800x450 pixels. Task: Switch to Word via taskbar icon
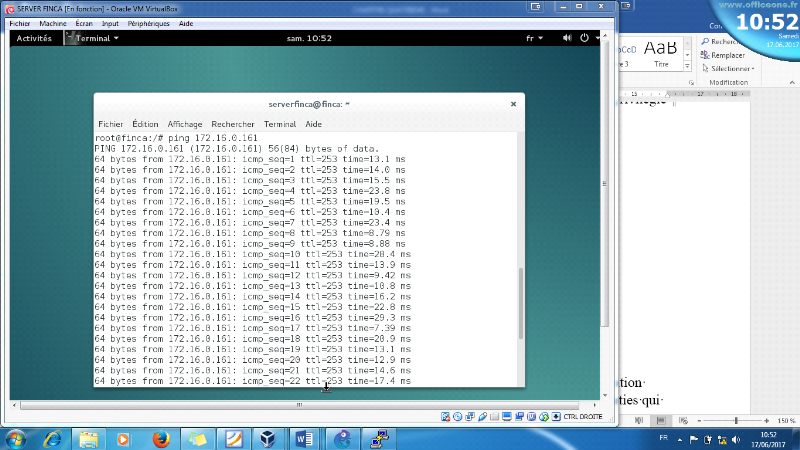304,438
